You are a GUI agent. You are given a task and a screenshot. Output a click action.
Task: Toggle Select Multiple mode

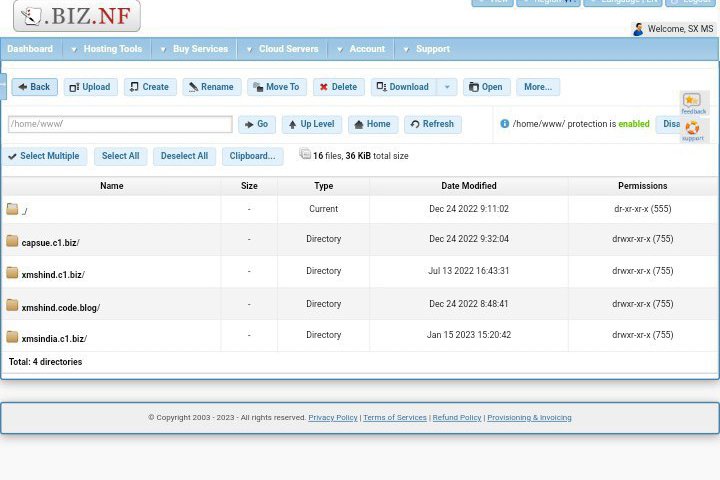pos(43,156)
